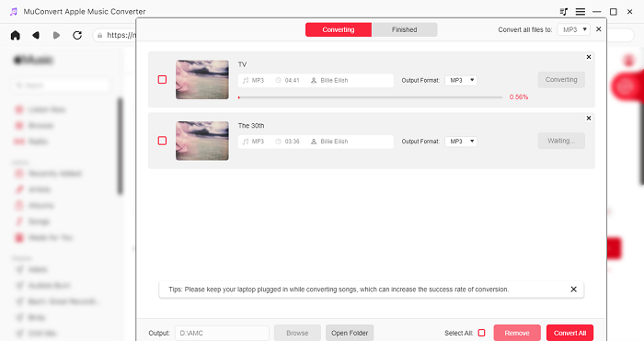
Task: Click the TV conversion progress bar
Action: 370,97
